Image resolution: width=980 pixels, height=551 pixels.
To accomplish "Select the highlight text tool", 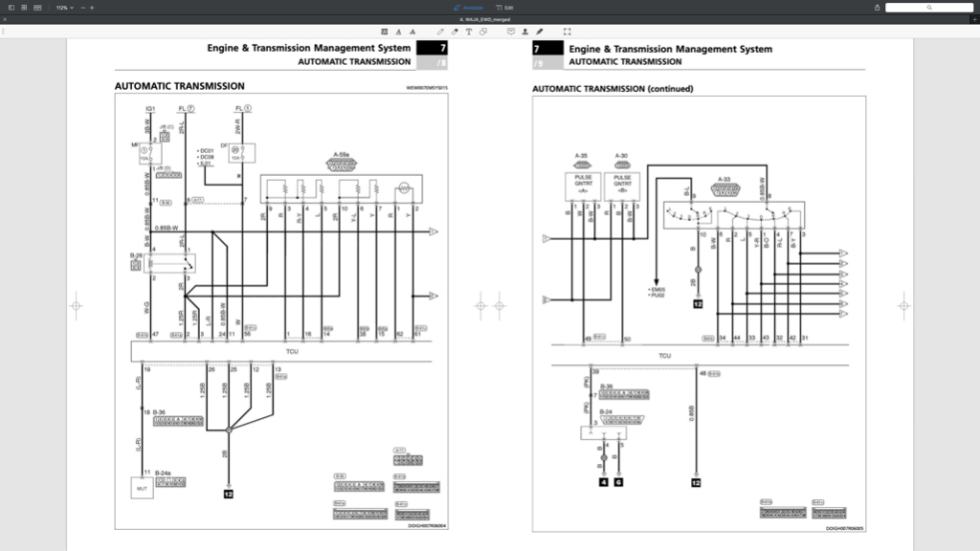I will pos(385,32).
